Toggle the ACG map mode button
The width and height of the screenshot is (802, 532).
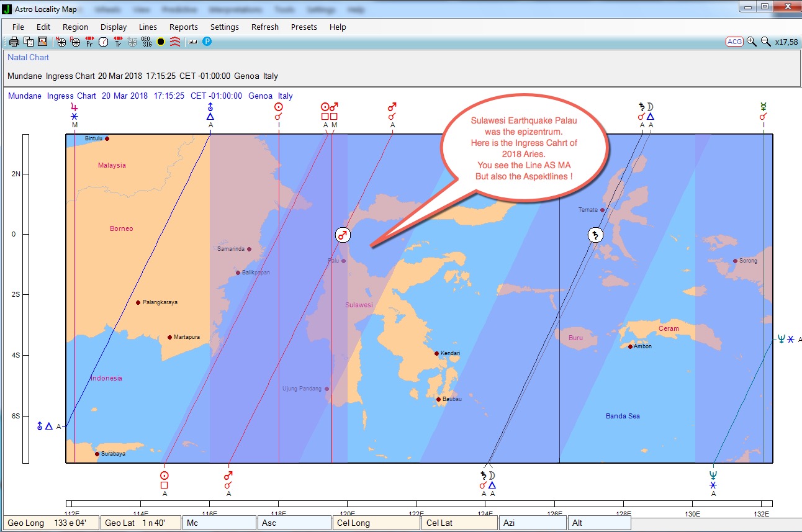[x=734, y=42]
